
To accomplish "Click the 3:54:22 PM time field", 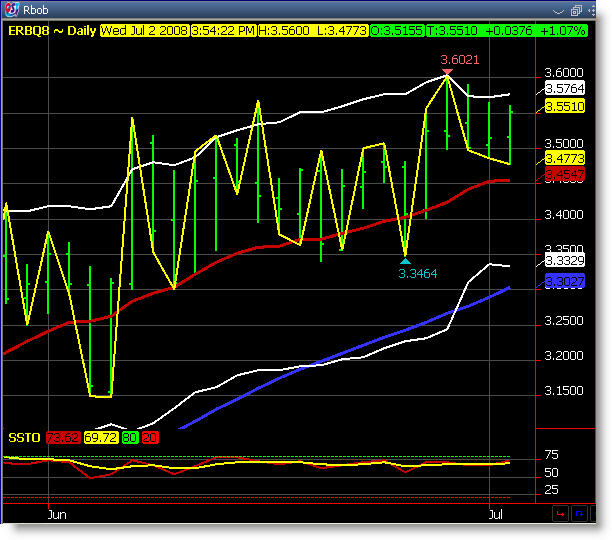I will point(223,31).
